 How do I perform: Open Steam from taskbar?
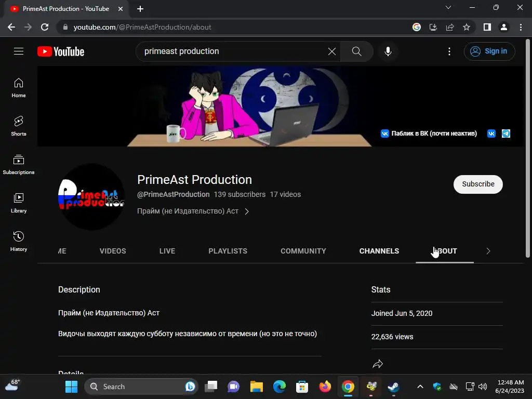click(x=394, y=387)
